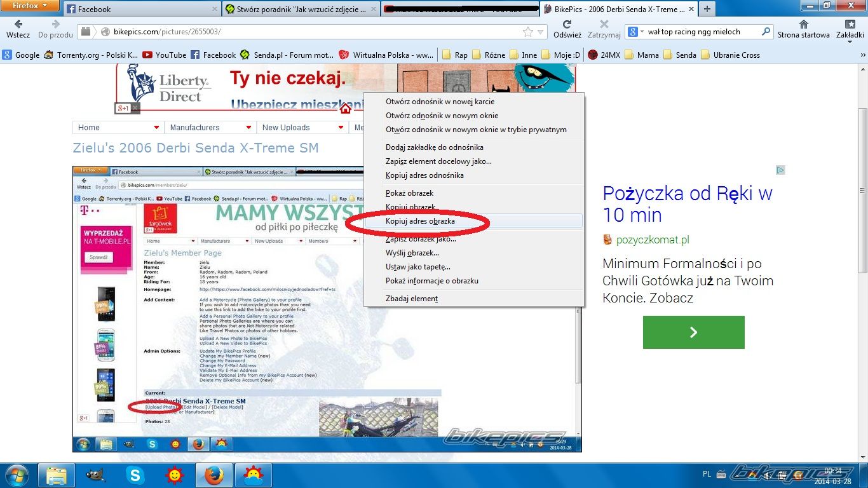This screenshot has height=488, width=868.
Task: Open the Moje :D bookmarks folder
Action: point(561,55)
